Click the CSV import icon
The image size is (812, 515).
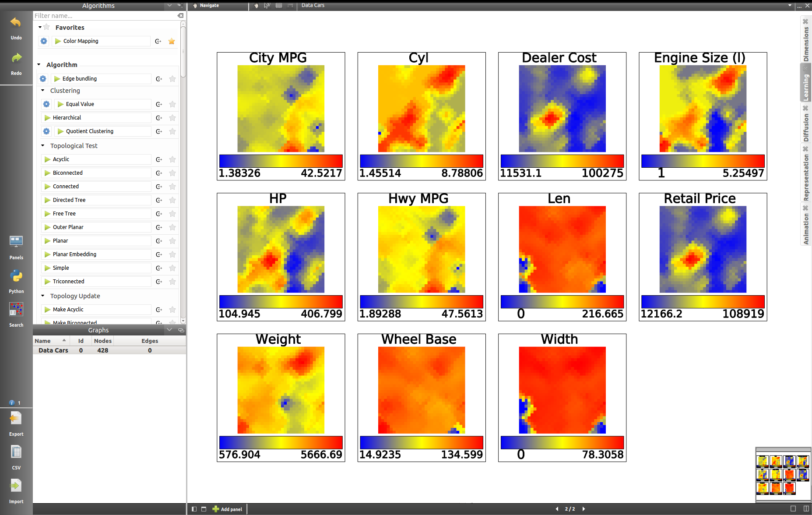click(x=16, y=452)
